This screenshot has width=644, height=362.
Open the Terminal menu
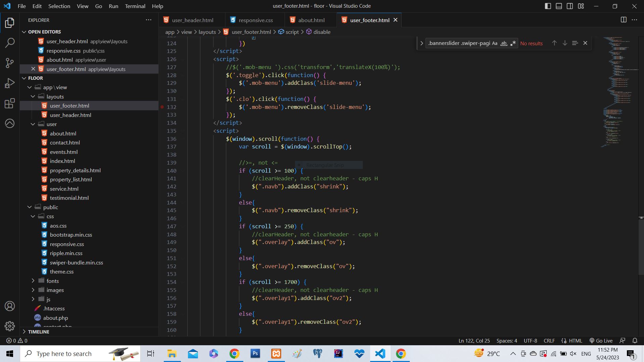coord(135,6)
